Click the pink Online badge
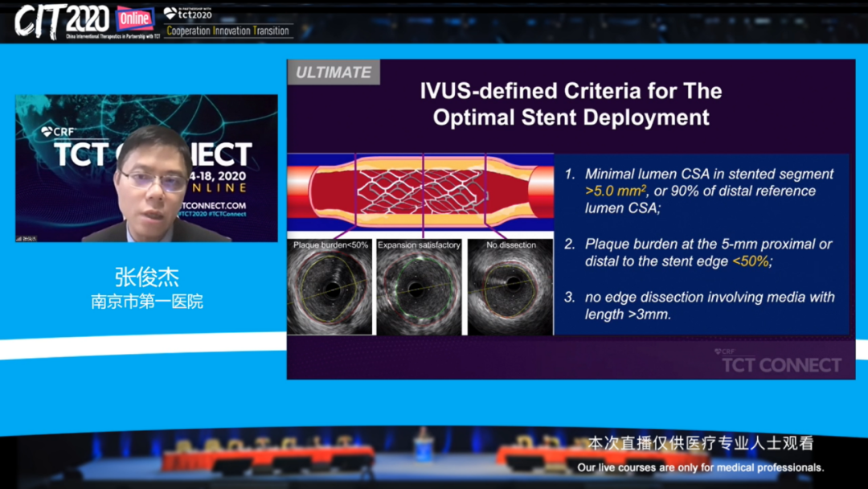 pos(134,18)
